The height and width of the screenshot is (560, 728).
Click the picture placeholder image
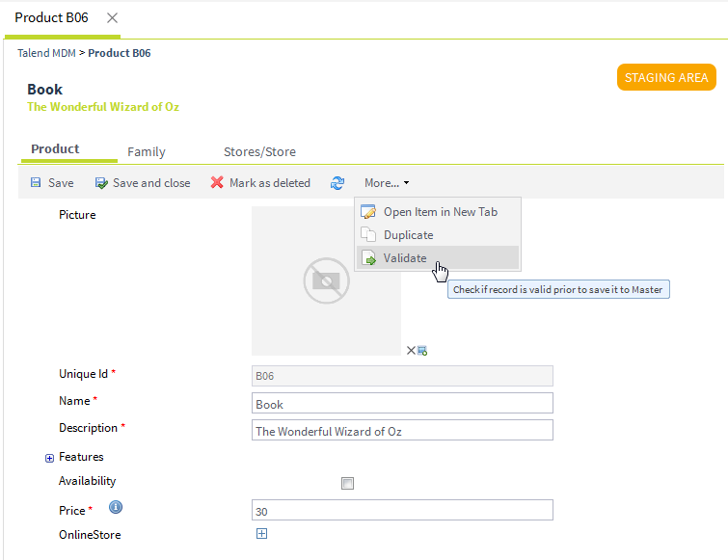[326, 280]
